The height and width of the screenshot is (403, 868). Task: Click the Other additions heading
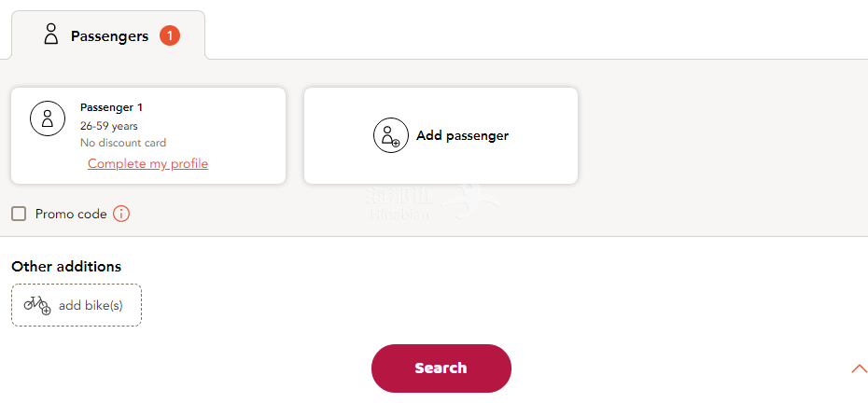[x=66, y=267]
